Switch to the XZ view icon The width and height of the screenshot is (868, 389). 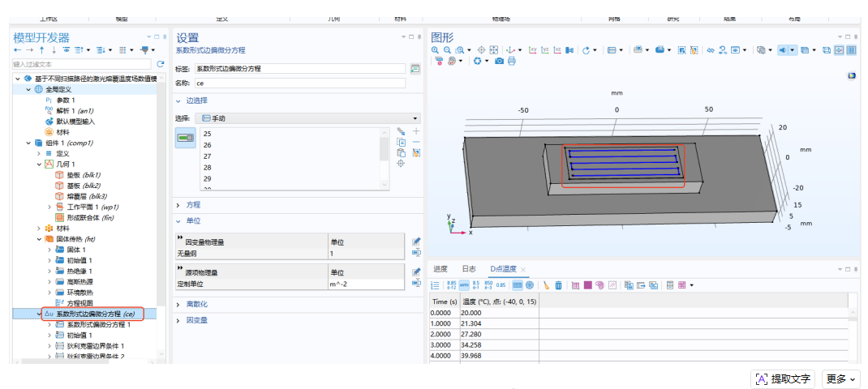click(x=557, y=49)
